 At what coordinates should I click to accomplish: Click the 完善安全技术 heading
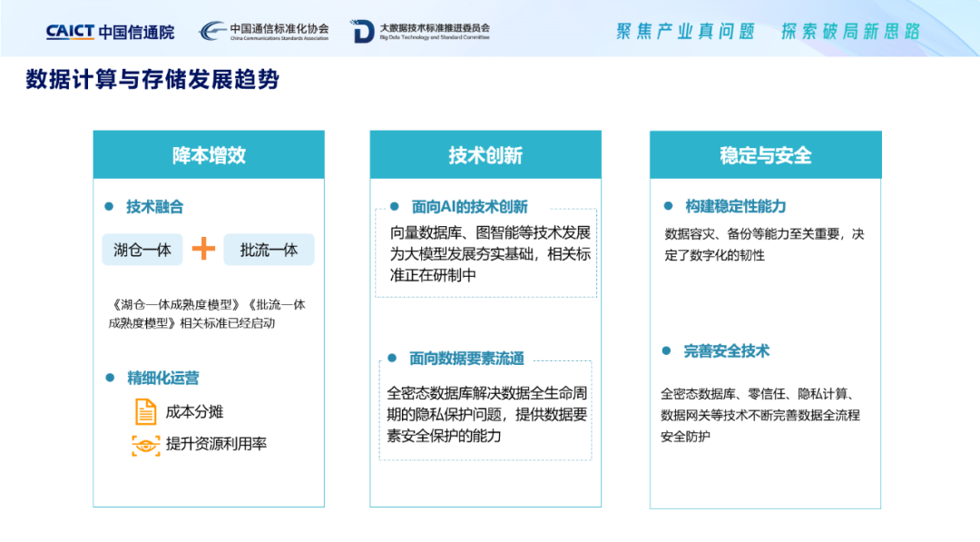[x=726, y=351]
